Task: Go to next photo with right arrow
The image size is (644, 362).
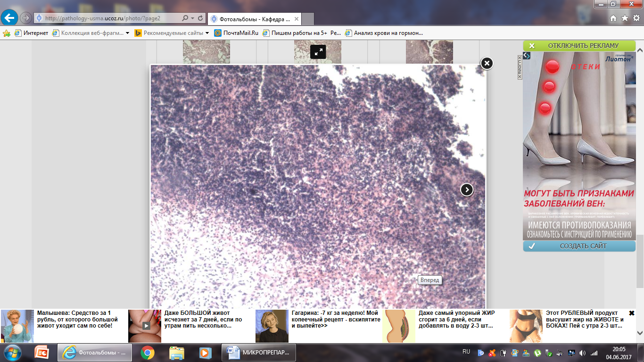Action: (467, 189)
